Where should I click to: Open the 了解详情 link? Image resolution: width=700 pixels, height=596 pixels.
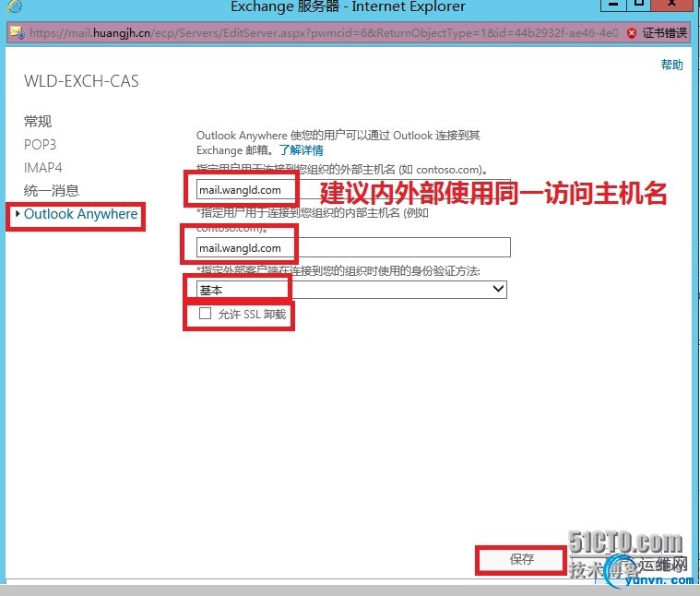[x=302, y=150]
